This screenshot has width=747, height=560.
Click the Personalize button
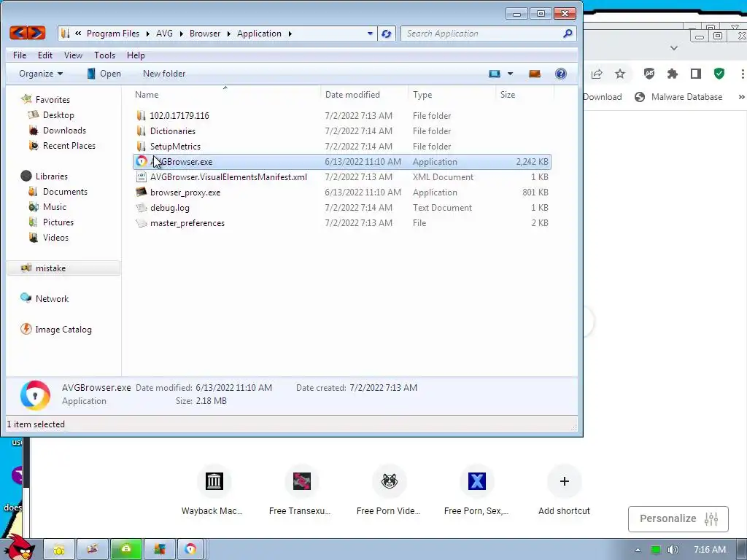coord(678,518)
